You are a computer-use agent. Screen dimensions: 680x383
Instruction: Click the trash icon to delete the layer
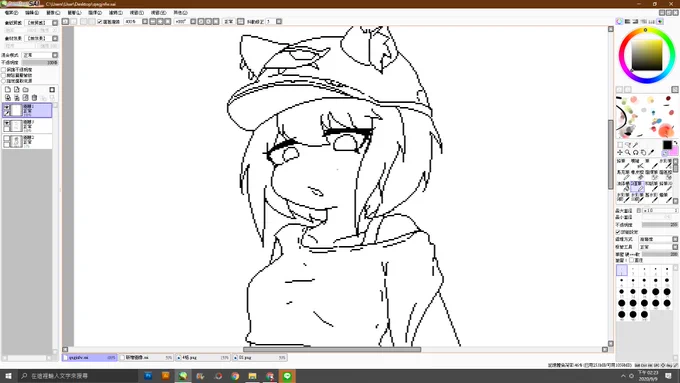pos(34,98)
